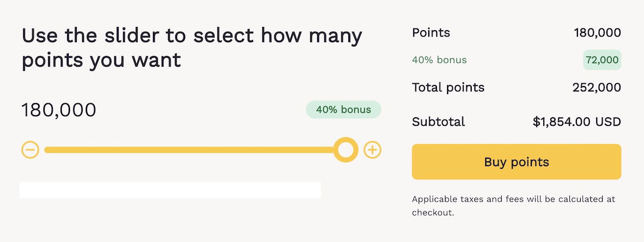Click the 180,000 value in the summary
Image resolution: width=644 pixels, height=242 pixels.
(597, 33)
